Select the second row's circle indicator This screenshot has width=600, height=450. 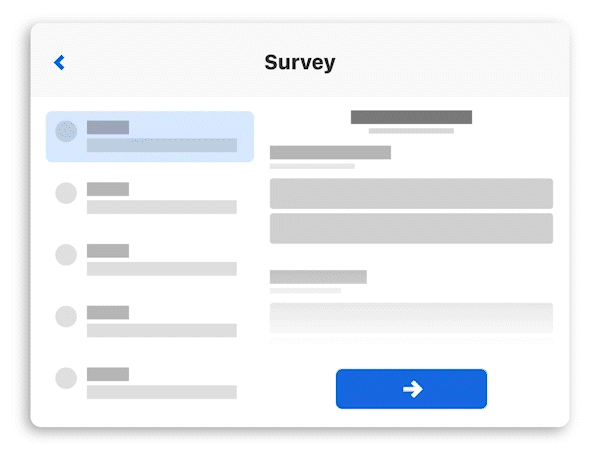tap(66, 193)
